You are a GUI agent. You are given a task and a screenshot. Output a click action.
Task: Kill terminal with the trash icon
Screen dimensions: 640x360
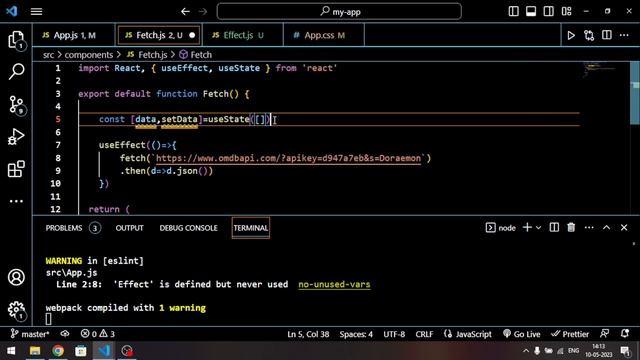click(x=571, y=227)
